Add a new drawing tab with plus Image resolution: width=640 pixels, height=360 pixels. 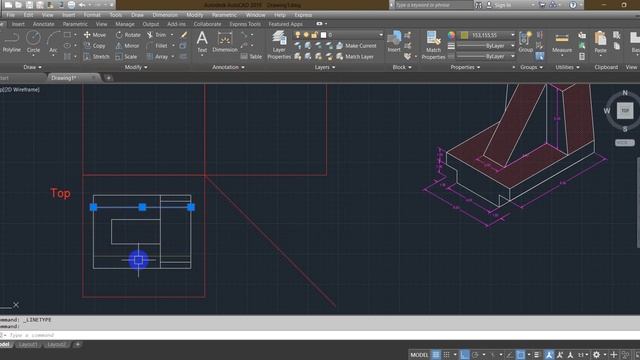[x=109, y=78]
